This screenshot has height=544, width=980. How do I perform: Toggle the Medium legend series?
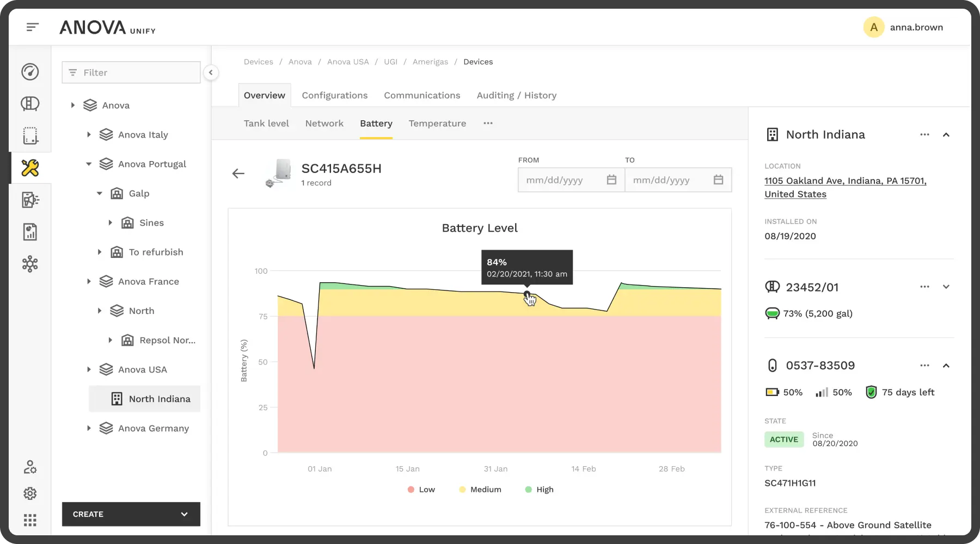(480, 490)
